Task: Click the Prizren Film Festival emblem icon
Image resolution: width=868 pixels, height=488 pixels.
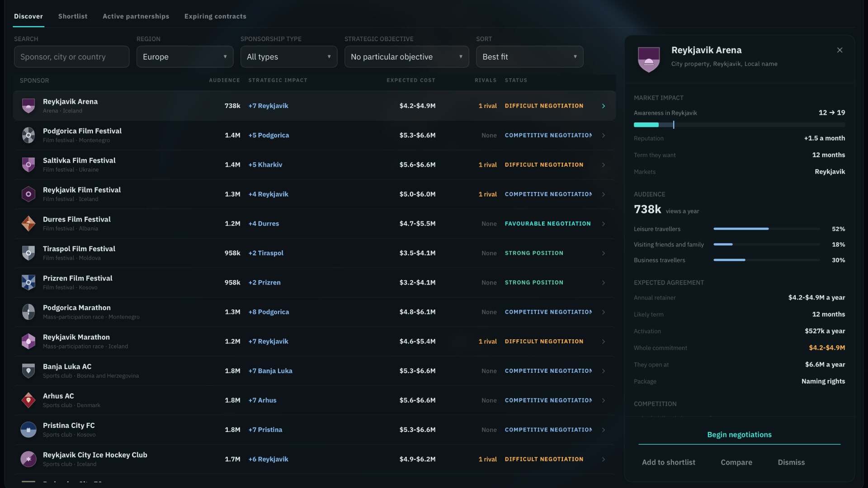Action: pyautogui.click(x=28, y=282)
